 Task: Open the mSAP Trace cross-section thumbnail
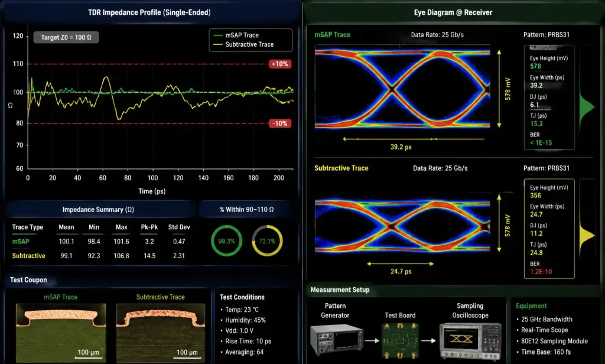point(61,333)
